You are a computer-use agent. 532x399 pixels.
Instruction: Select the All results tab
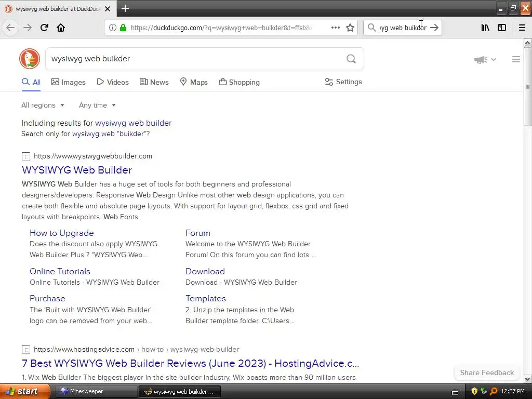point(31,82)
